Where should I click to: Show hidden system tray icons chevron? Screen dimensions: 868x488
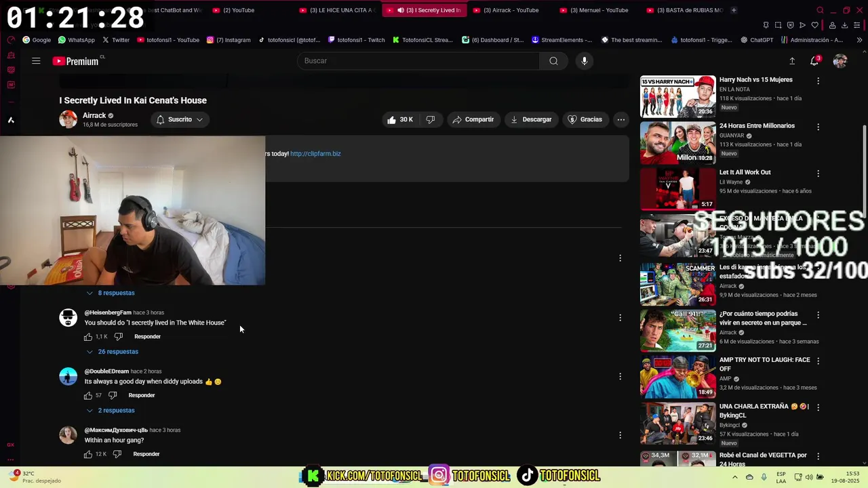pos(734,477)
